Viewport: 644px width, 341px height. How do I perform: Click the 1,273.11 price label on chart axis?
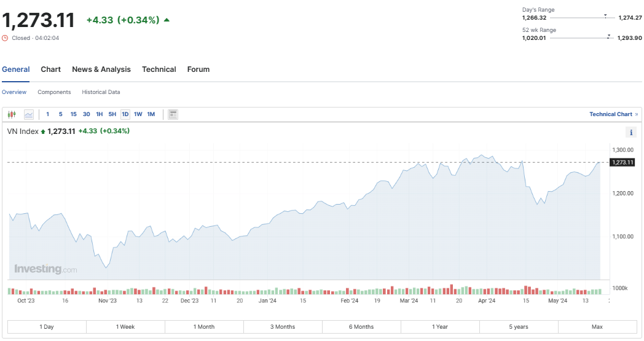point(621,162)
